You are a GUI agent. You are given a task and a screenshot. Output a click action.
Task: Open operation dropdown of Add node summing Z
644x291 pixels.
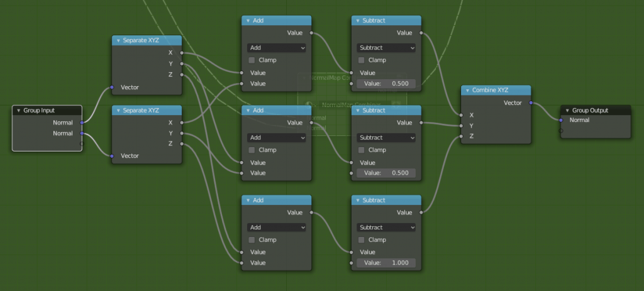(277, 228)
